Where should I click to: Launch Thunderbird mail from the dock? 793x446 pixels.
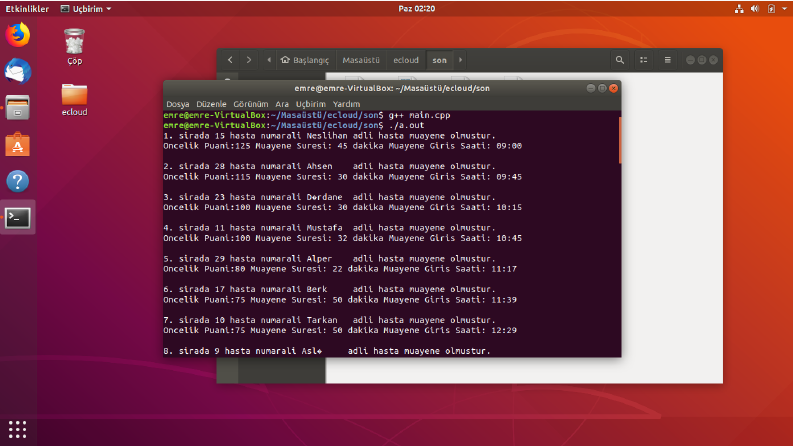tap(18, 71)
